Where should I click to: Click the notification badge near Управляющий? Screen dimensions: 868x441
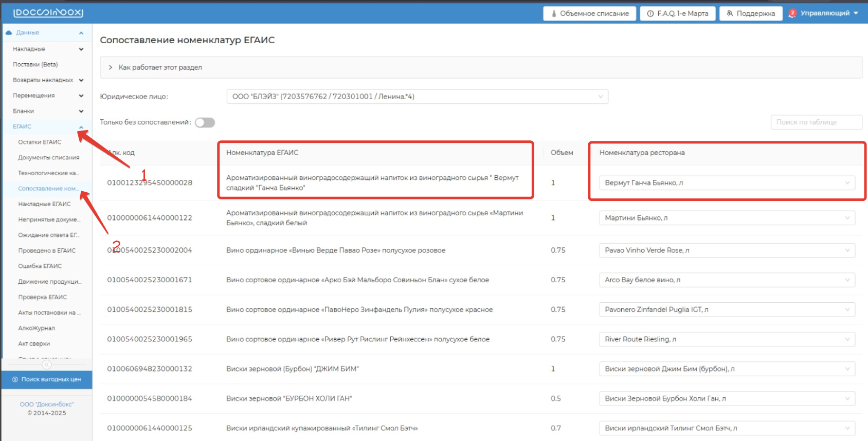coord(792,13)
